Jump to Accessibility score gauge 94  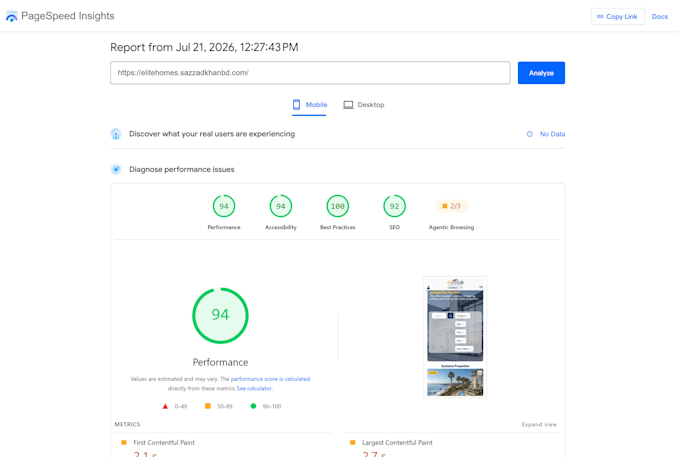281,206
